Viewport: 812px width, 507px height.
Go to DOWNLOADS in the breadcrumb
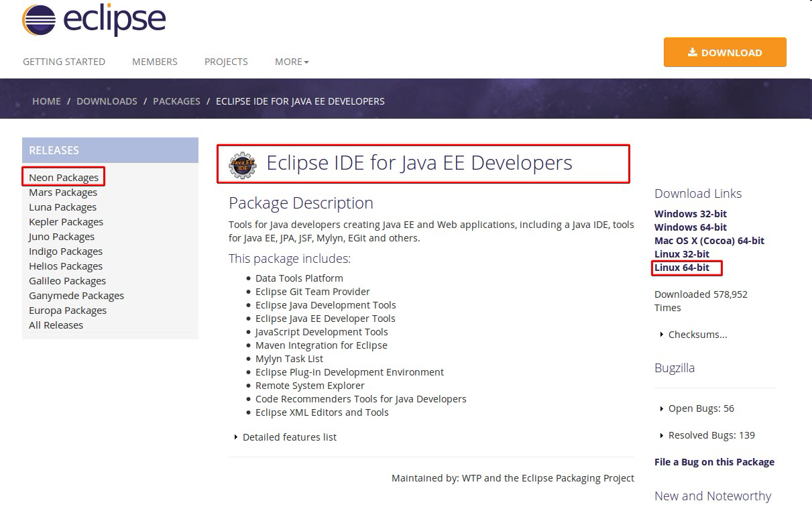[x=107, y=101]
